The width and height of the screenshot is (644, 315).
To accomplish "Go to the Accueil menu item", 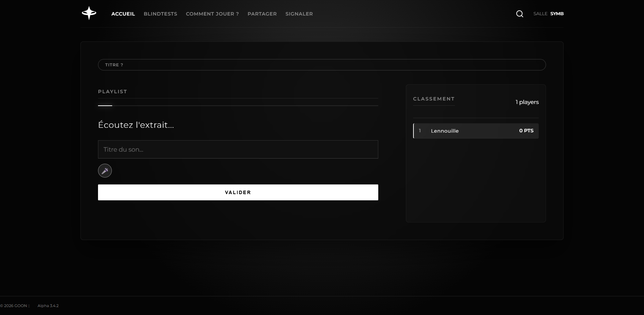I will 123,14.
